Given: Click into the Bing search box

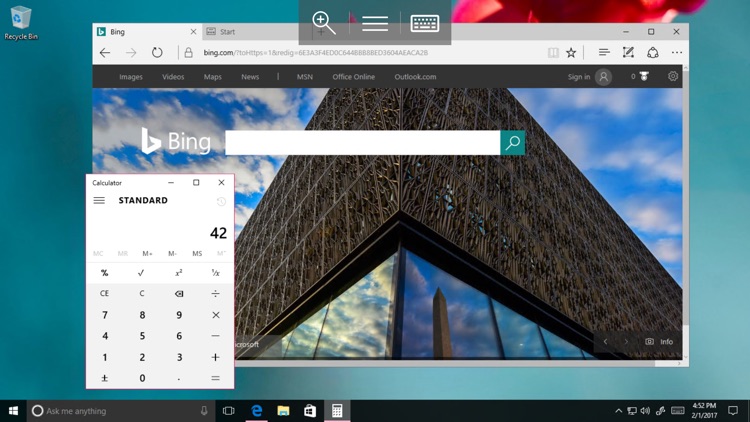Looking at the screenshot, I should click(x=363, y=143).
